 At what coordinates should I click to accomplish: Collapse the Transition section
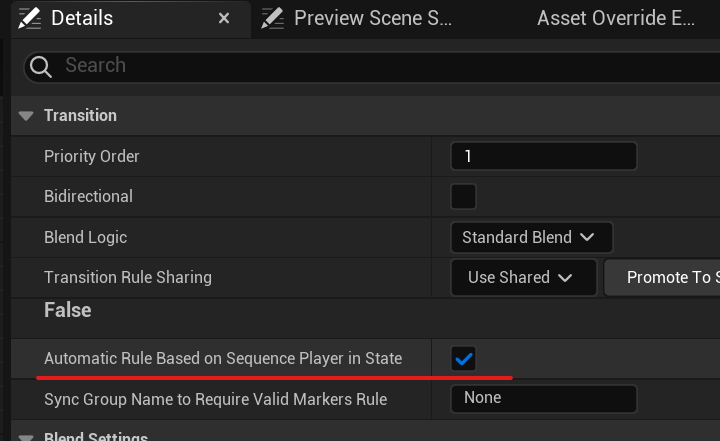pos(26,116)
